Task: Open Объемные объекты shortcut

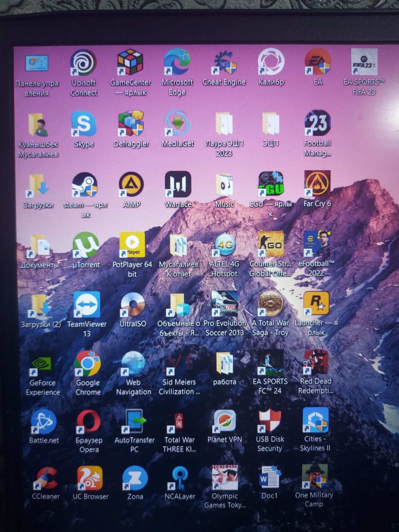Action: (178, 304)
